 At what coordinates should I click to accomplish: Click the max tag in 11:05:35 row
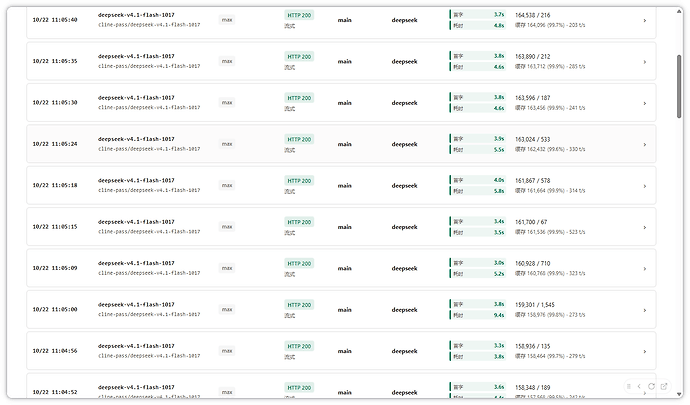click(x=227, y=61)
